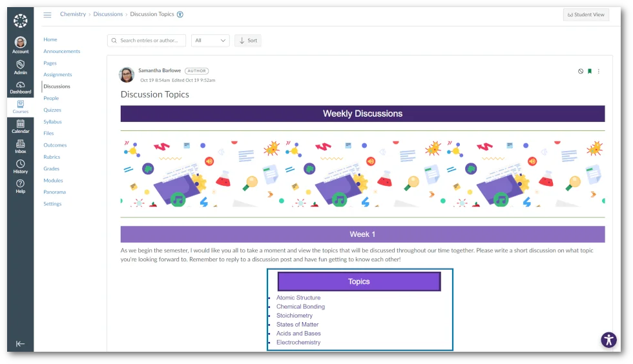Open Outcomes in course navigation
Image resolution: width=633 pixels, height=364 pixels.
point(55,145)
